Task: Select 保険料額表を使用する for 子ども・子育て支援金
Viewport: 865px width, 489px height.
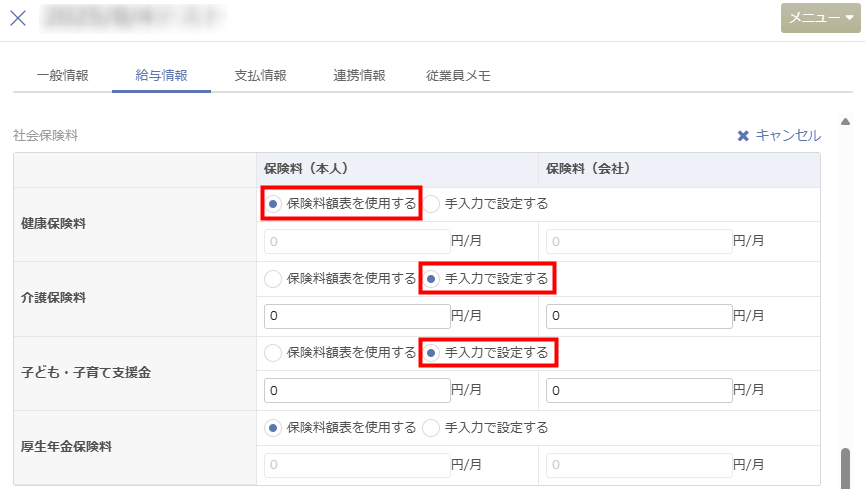Action: coord(273,353)
